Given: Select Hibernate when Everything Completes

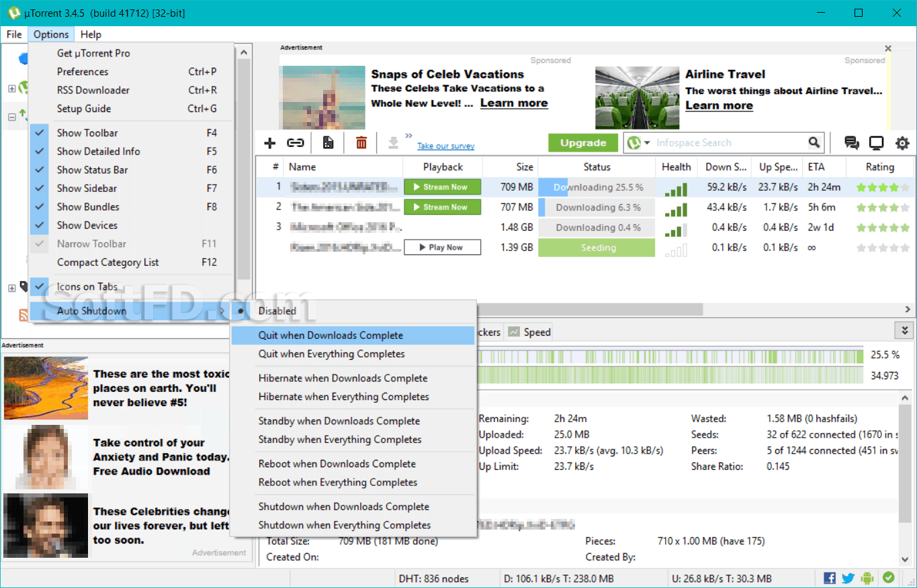Looking at the screenshot, I should point(353,397).
